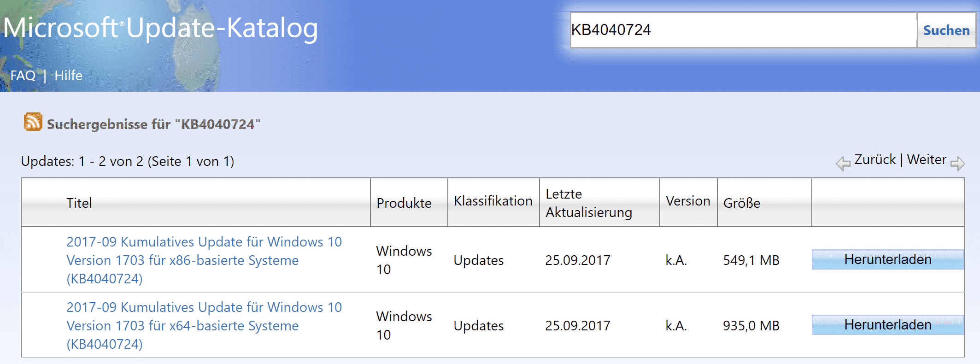Click the KB4040724 search input field
980x364 pixels.
coord(744,30)
